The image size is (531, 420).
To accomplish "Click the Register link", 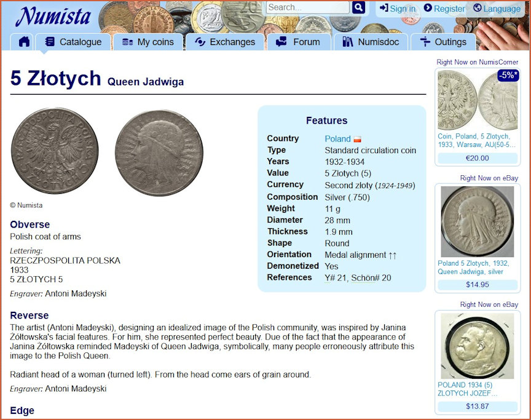I will 444,9.
